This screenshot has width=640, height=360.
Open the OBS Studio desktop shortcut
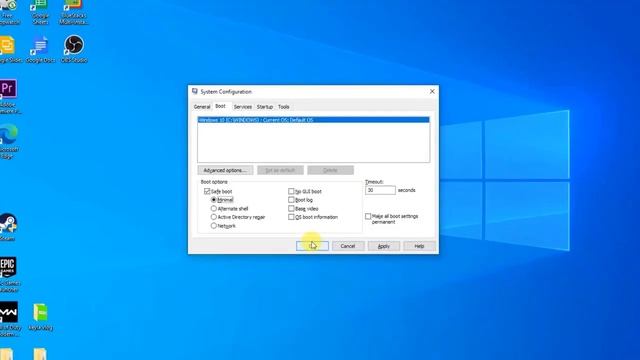click(x=74, y=49)
